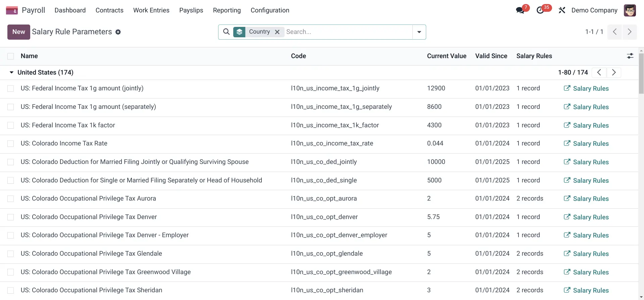Open the Payroll app home icon

pos(12,10)
